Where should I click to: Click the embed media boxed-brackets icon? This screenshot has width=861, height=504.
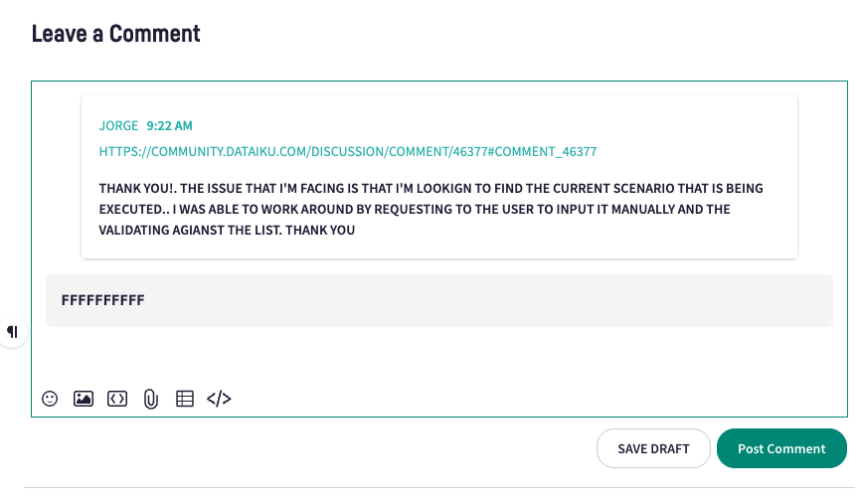pyautogui.click(x=117, y=399)
